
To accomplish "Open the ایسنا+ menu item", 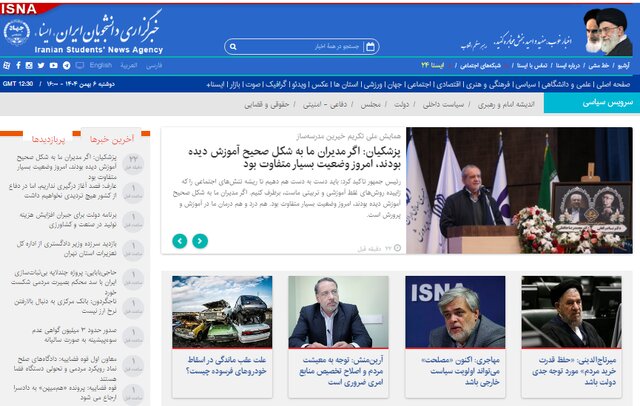I will click(216, 84).
